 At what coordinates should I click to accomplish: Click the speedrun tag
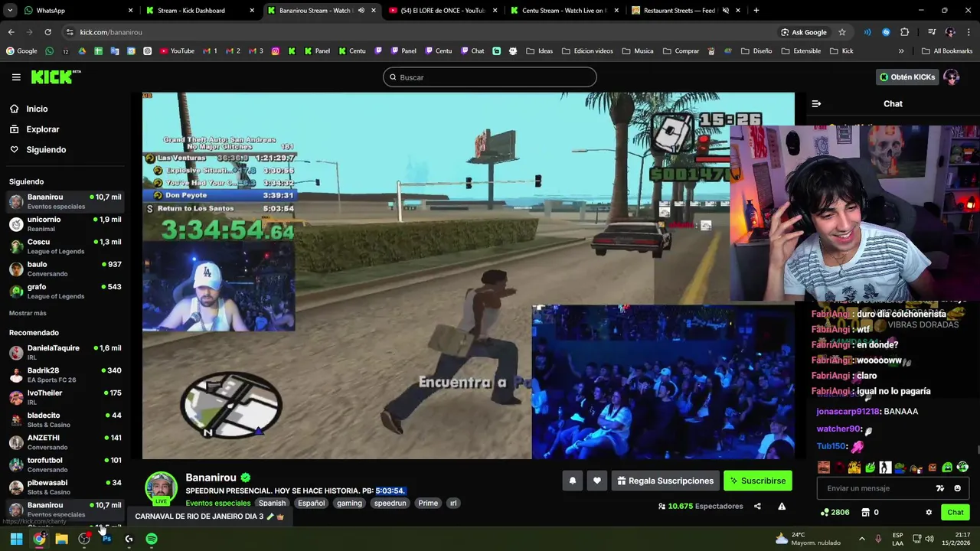point(390,503)
